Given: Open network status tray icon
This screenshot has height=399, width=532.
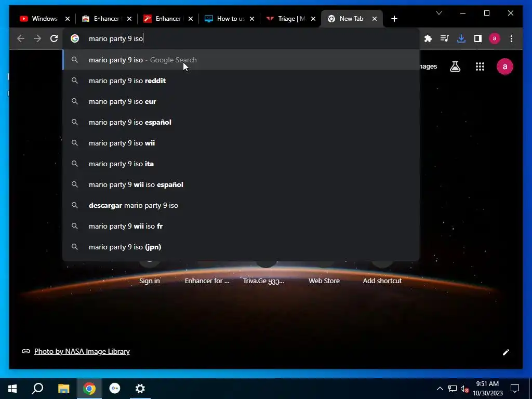Looking at the screenshot, I should [453, 389].
